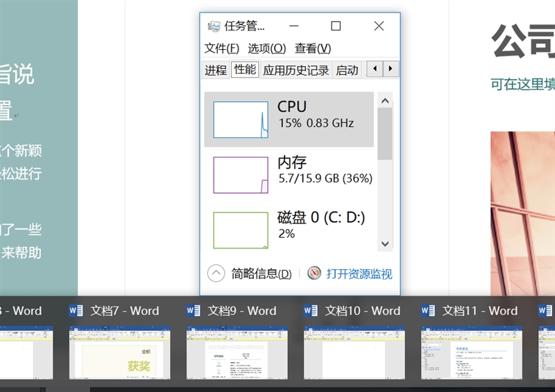Open the 打开资源监视 link
Screen dimensions: 555x392
click(x=359, y=274)
